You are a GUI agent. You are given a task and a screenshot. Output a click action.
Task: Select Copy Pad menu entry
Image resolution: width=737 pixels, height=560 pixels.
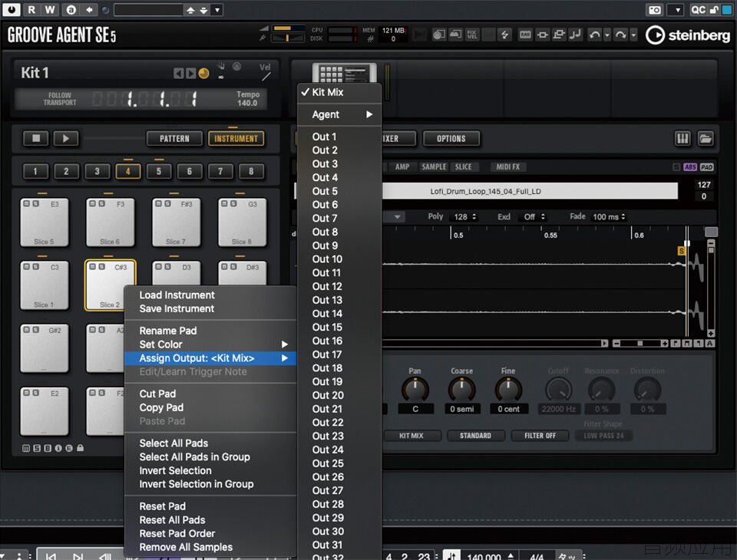[x=210, y=408]
